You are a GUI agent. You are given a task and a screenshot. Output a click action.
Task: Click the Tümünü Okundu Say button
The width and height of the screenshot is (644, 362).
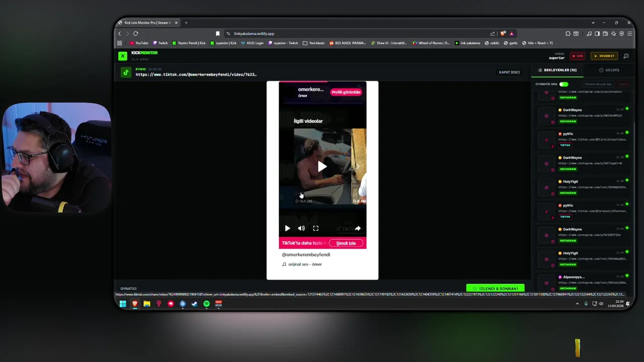[598, 84]
